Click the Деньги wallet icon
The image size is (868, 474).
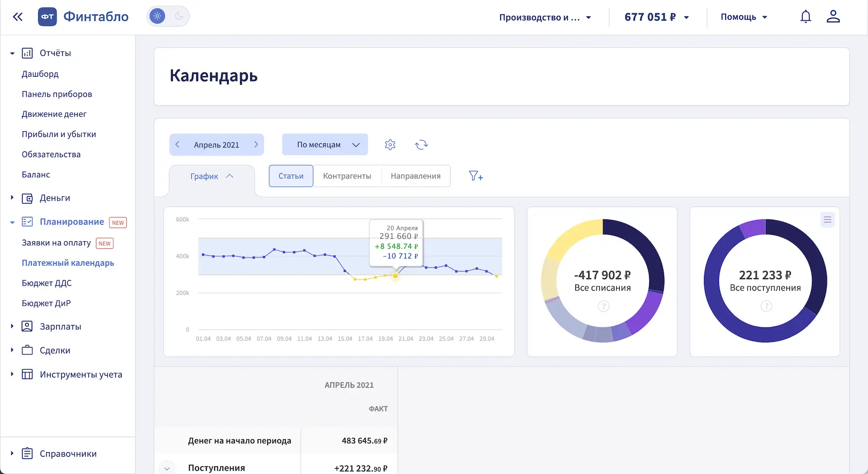pyautogui.click(x=27, y=198)
